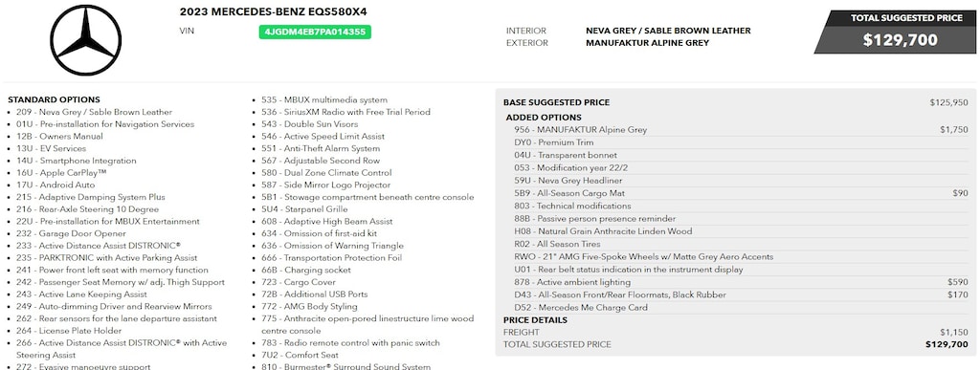The height and width of the screenshot is (370, 980).
Task: Click the Mercedes-Benz star logo
Action: (85, 40)
